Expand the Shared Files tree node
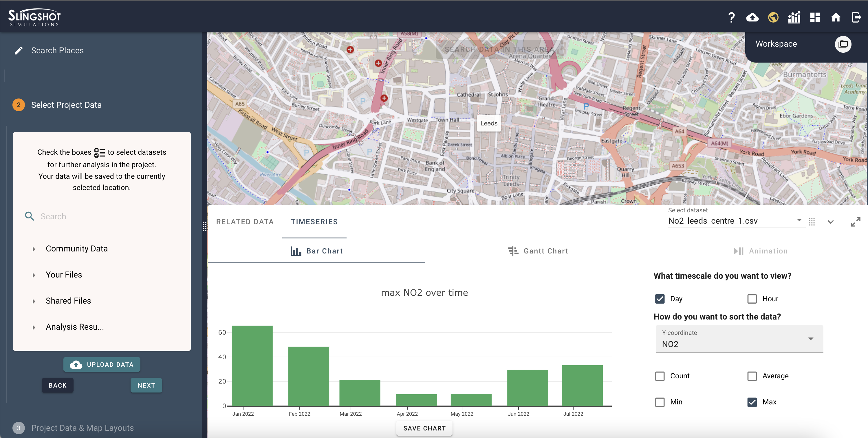The height and width of the screenshot is (438, 868). click(x=34, y=301)
